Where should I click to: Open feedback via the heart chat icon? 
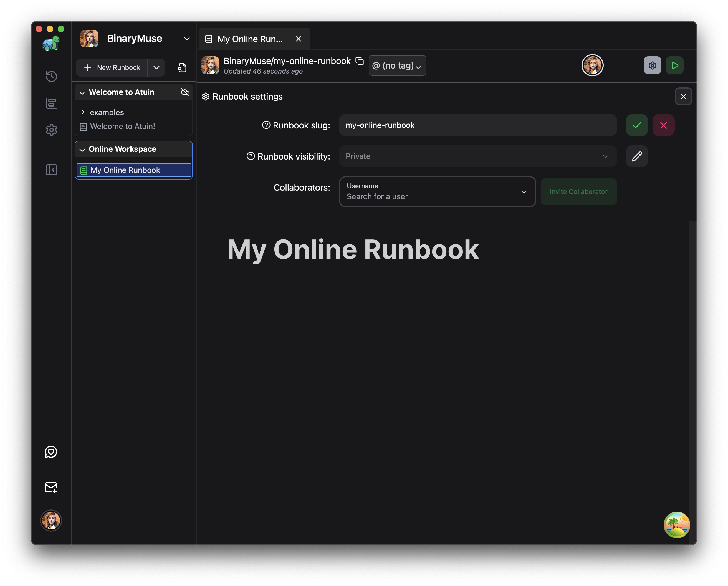click(51, 452)
